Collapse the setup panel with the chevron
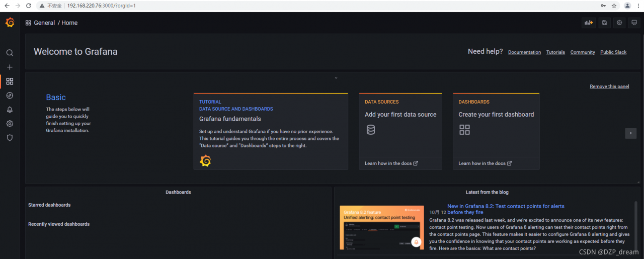The image size is (644, 259). 336,78
